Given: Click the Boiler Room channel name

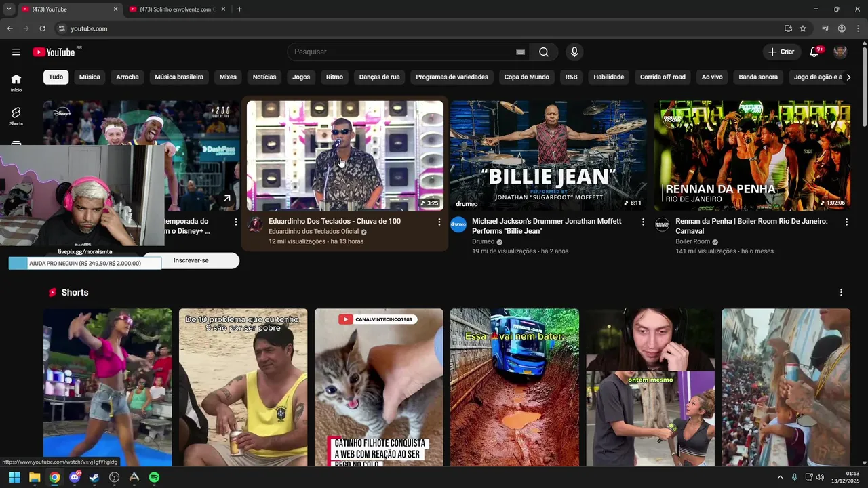Looking at the screenshot, I should tap(692, 242).
